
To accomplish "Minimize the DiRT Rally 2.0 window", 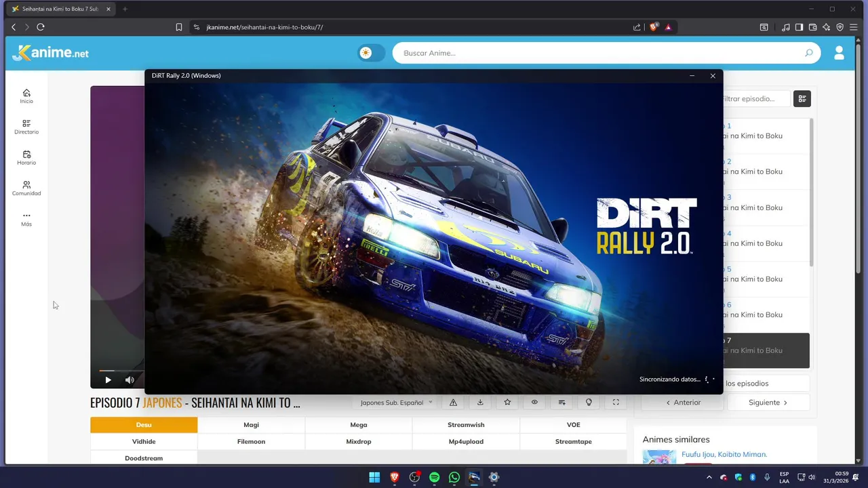I will point(692,75).
